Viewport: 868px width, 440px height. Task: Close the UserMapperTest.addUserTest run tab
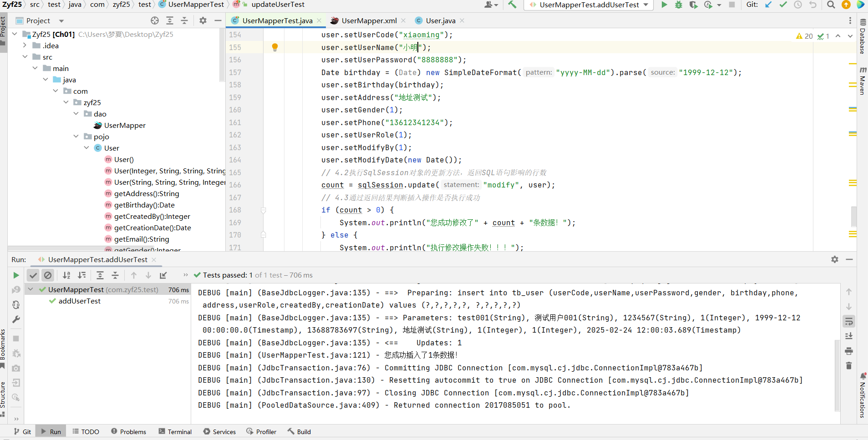pos(154,259)
